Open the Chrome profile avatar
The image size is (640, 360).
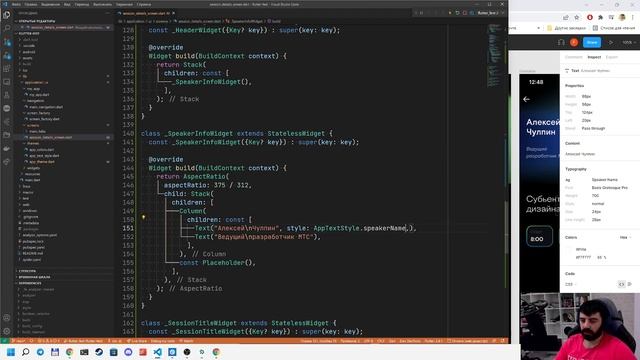click(622, 18)
